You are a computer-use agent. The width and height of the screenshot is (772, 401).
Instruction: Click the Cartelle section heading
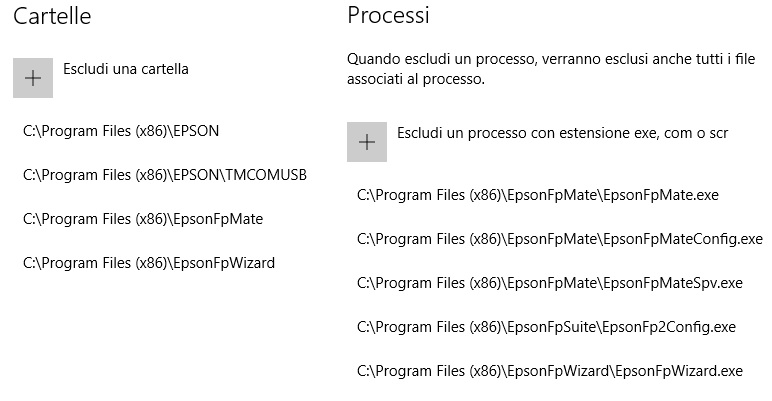click(x=52, y=16)
